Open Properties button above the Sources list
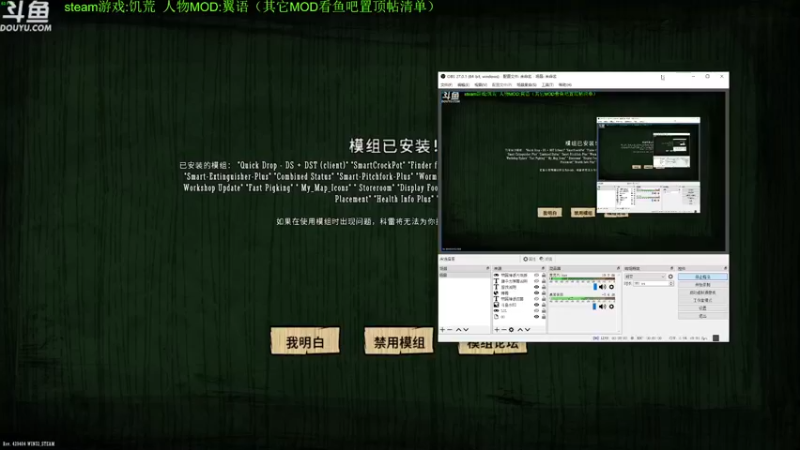This screenshot has width=800, height=450. pyautogui.click(x=530, y=259)
